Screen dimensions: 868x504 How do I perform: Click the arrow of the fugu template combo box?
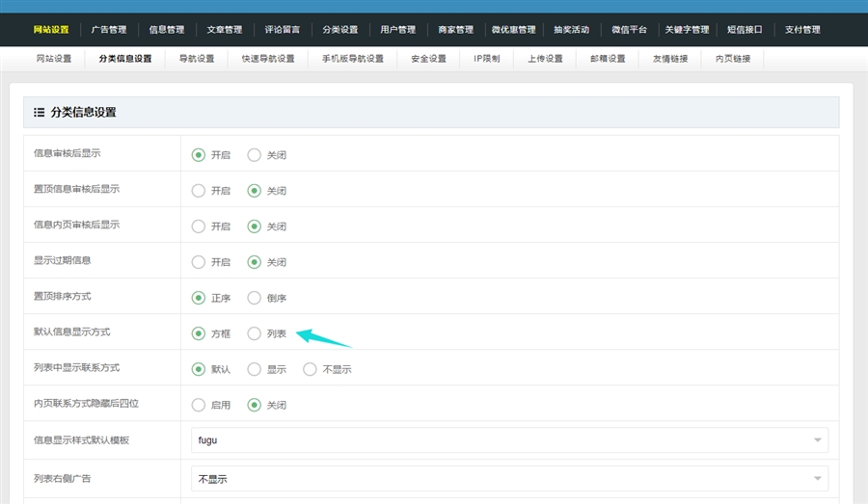(818, 440)
